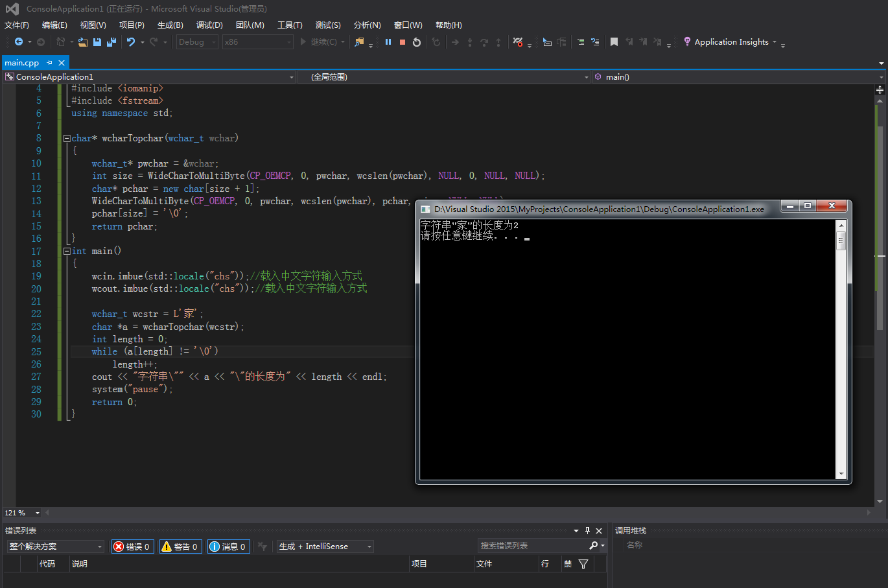Save main.cpp with the single floppy icon

(x=97, y=42)
